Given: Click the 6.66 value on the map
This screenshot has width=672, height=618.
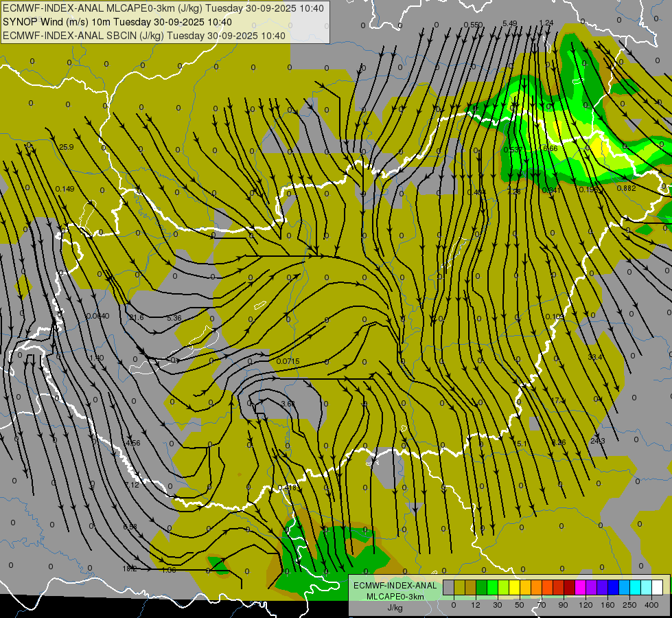Looking at the screenshot, I should pyautogui.click(x=551, y=148).
